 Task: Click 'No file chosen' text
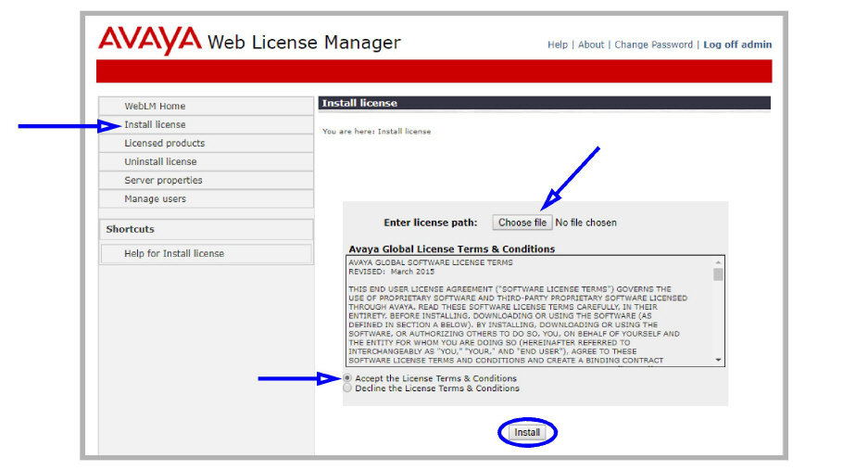point(585,223)
